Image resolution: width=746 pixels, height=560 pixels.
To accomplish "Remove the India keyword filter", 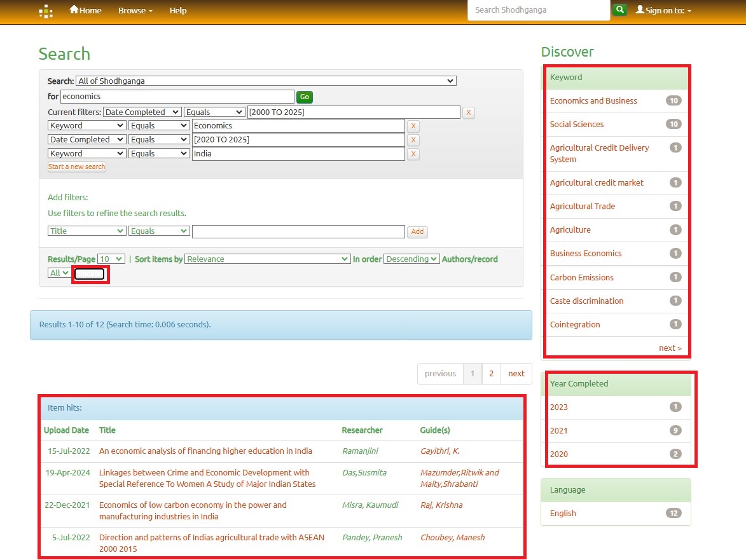I will [413, 154].
